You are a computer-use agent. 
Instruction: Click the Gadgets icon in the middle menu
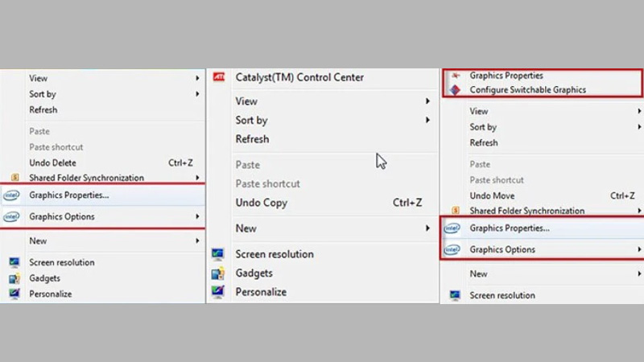tap(217, 274)
